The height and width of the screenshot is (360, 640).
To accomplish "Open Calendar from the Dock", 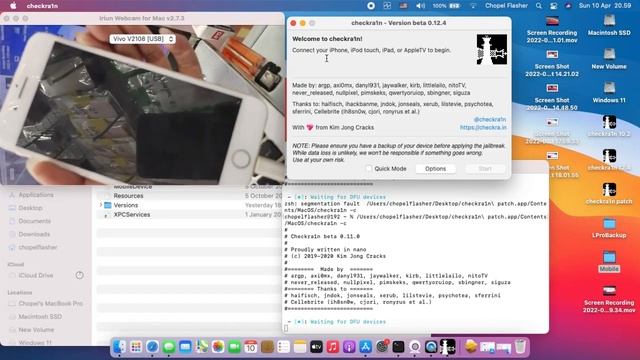I will point(251,347).
